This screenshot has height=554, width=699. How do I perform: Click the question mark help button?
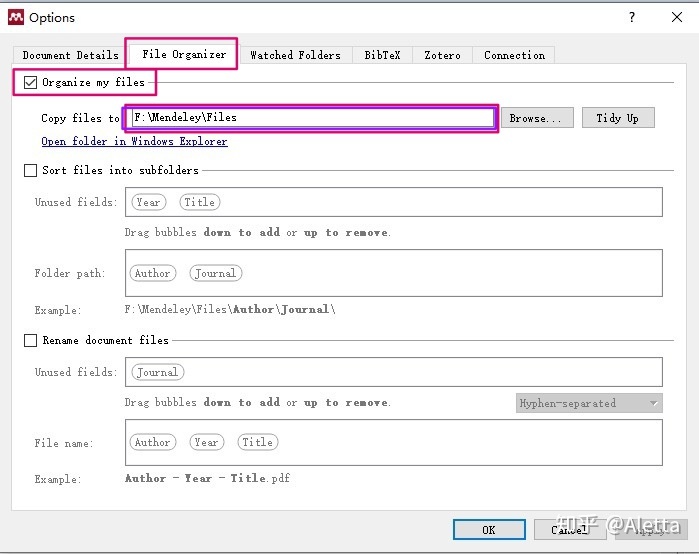point(632,17)
